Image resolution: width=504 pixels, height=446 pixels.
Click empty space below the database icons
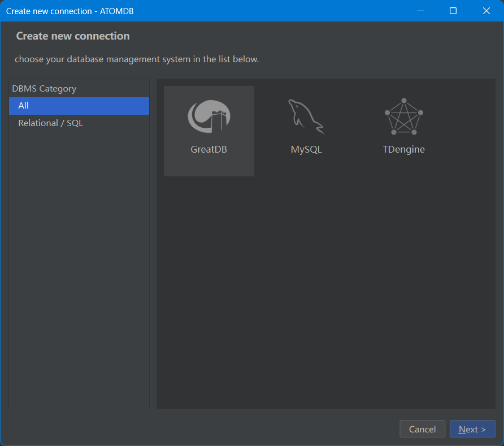click(325, 294)
